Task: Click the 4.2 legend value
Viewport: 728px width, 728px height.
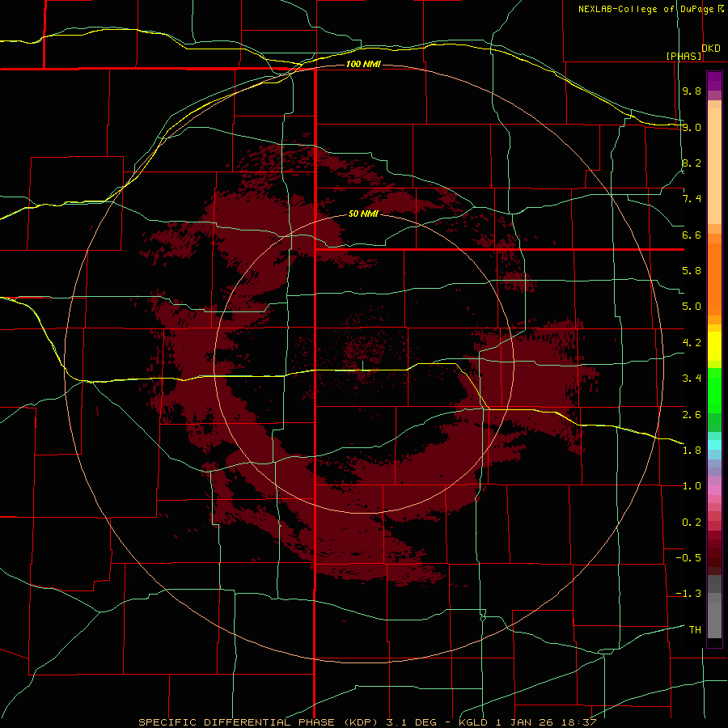Action: point(692,343)
